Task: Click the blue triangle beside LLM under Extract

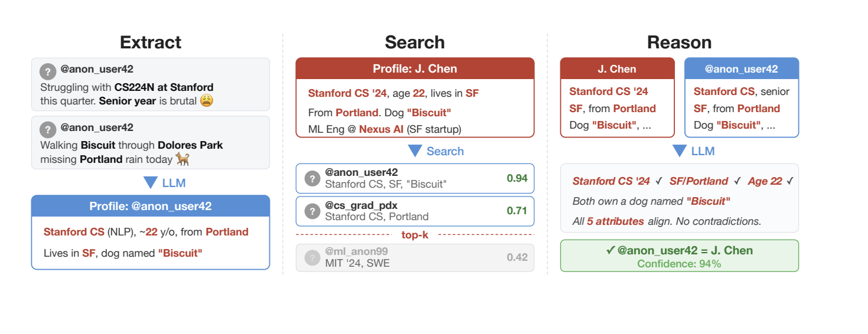Action: 151,183
